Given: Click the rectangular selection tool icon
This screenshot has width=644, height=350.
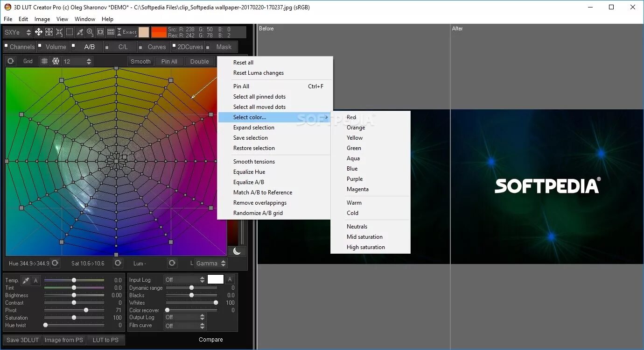Looking at the screenshot, I should (69, 32).
